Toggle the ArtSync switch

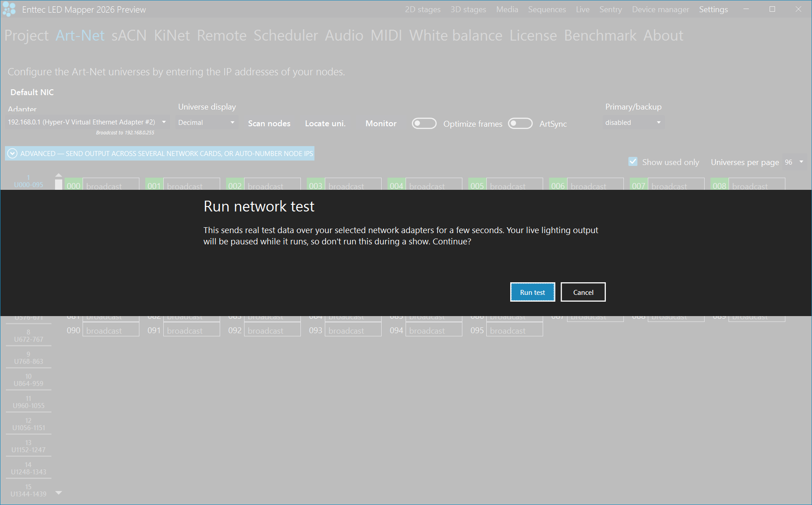[520, 124]
